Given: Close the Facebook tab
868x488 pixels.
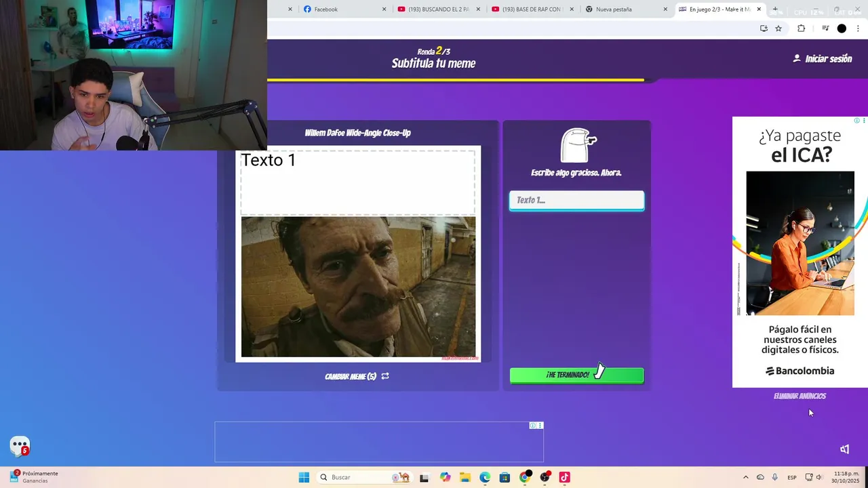Looking at the screenshot, I should [x=384, y=9].
